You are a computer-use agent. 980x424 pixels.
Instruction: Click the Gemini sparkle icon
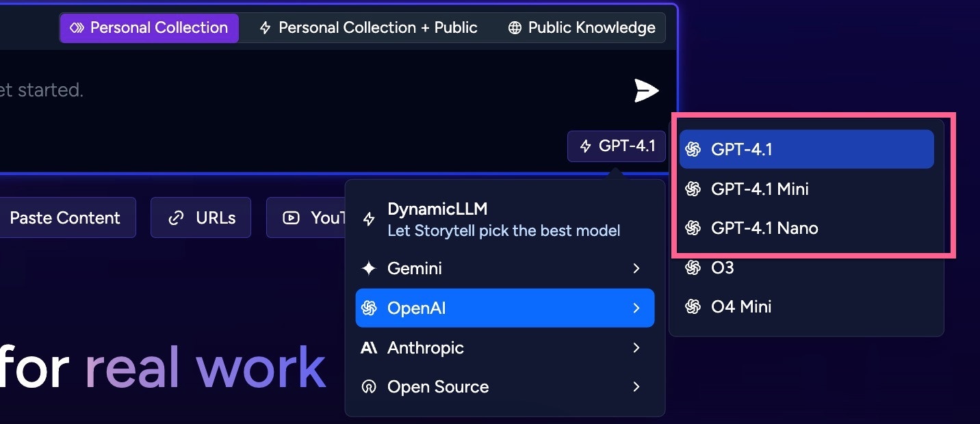369,268
